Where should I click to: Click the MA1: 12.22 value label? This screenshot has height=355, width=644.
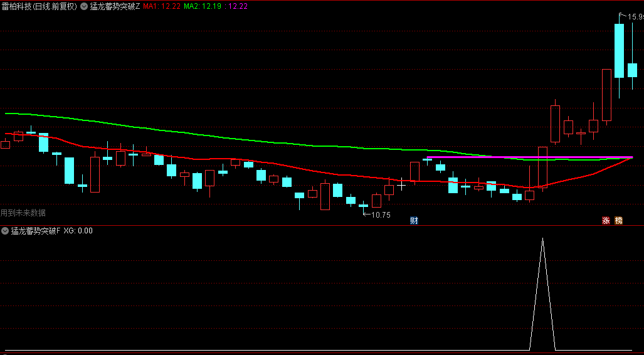pyautogui.click(x=162, y=6)
